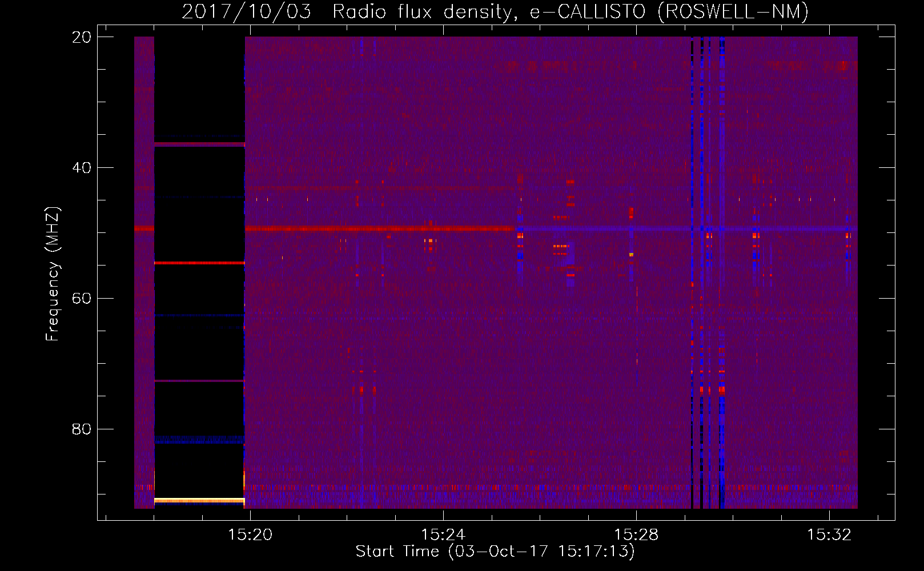Select the frequency tick label '20'
This screenshot has width=924, height=571.
82,37
